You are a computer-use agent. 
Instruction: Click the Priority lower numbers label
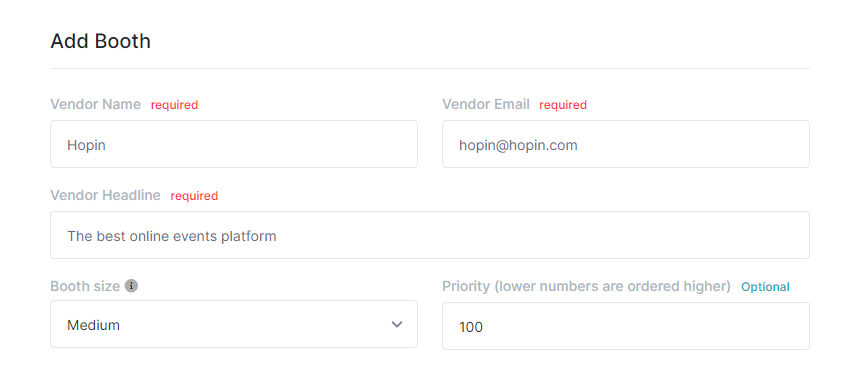pos(586,286)
